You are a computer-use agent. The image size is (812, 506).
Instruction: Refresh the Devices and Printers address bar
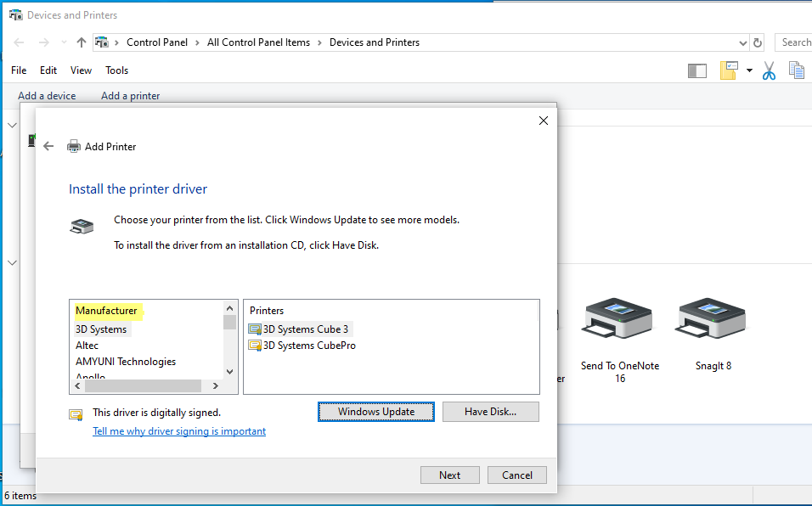coord(758,42)
